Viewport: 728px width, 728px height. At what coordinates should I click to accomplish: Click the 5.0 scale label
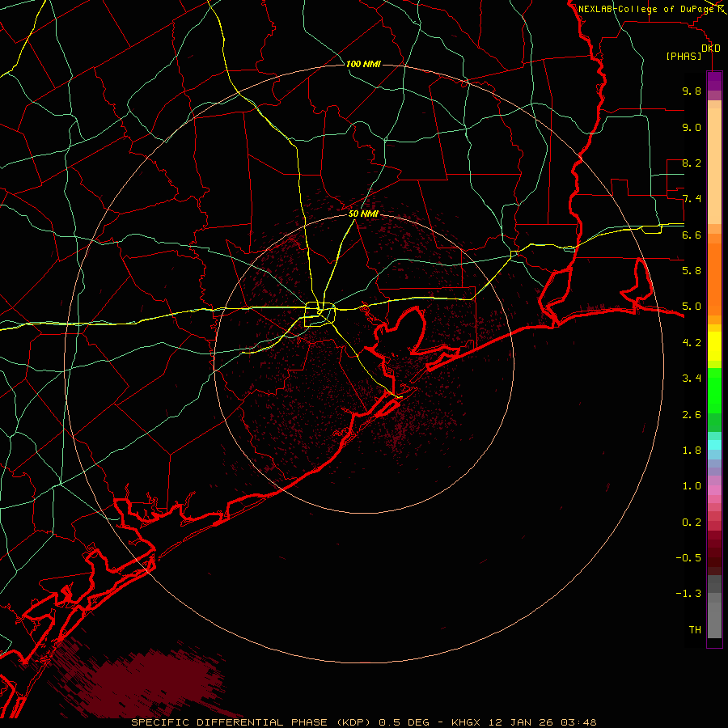pyautogui.click(x=692, y=307)
